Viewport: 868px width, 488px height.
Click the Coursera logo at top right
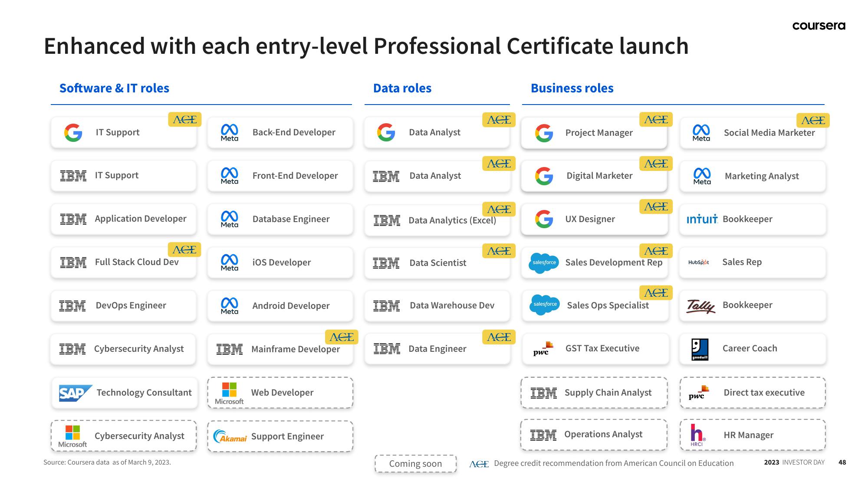point(819,26)
